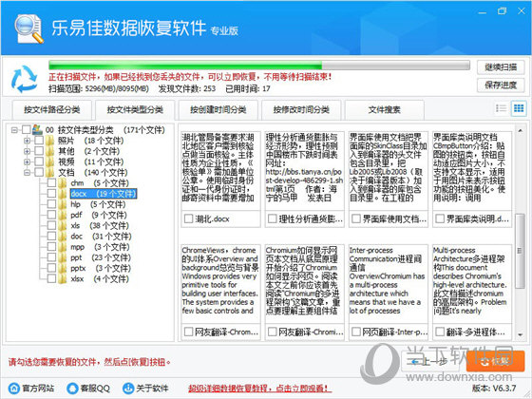Select the xlsx (4个文件) tree row
This screenshot has height=399, width=532.
(100, 279)
